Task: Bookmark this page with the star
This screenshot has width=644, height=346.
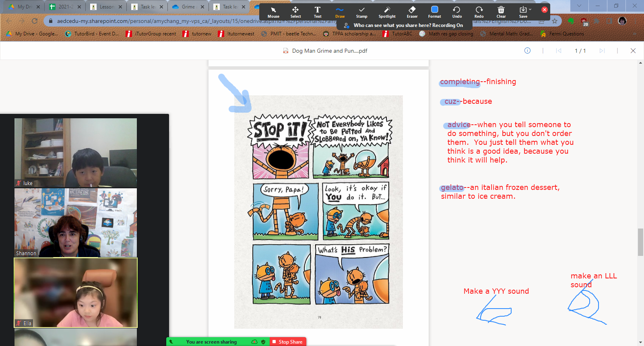Action: [x=555, y=21]
